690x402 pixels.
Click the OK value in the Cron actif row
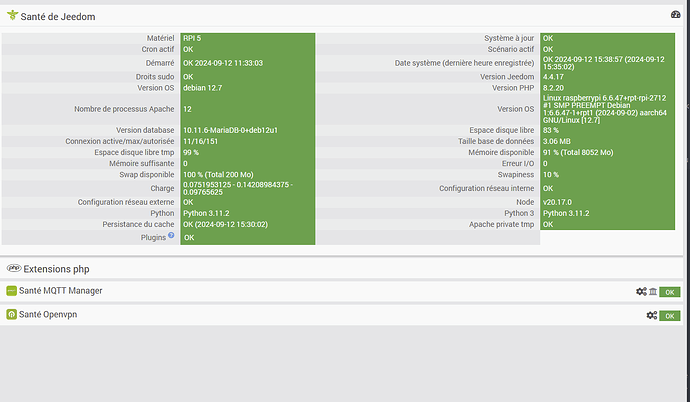tap(188, 49)
